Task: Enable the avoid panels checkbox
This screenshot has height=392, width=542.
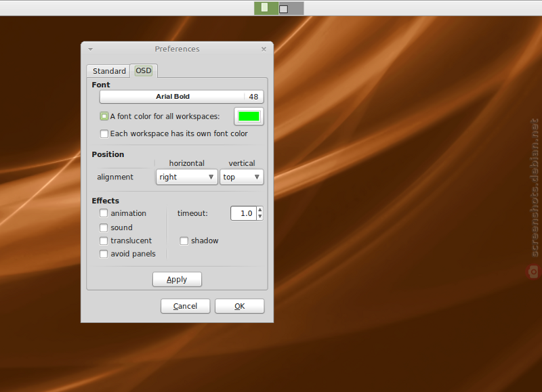Action: coord(104,254)
